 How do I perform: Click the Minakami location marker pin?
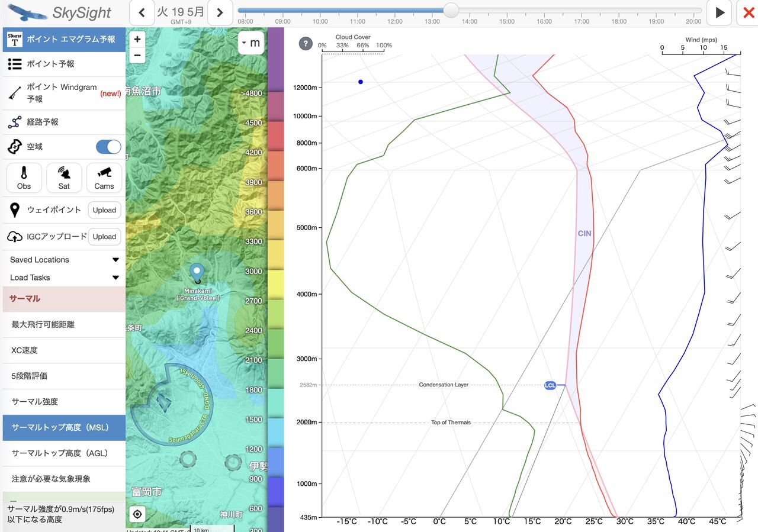pyautogui.click(x=197, y=273)
